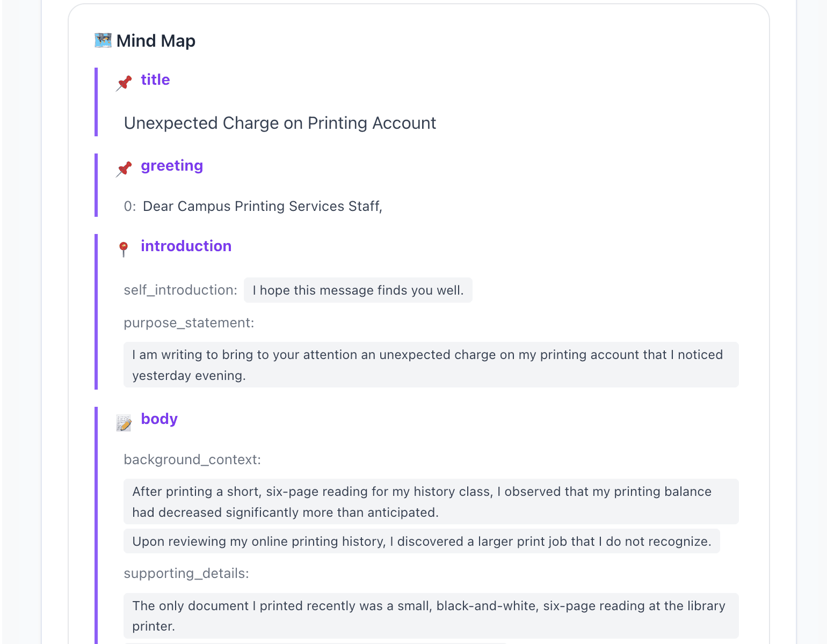Click the purple title section heading
The image size is (827, 644).
(155, 80)
